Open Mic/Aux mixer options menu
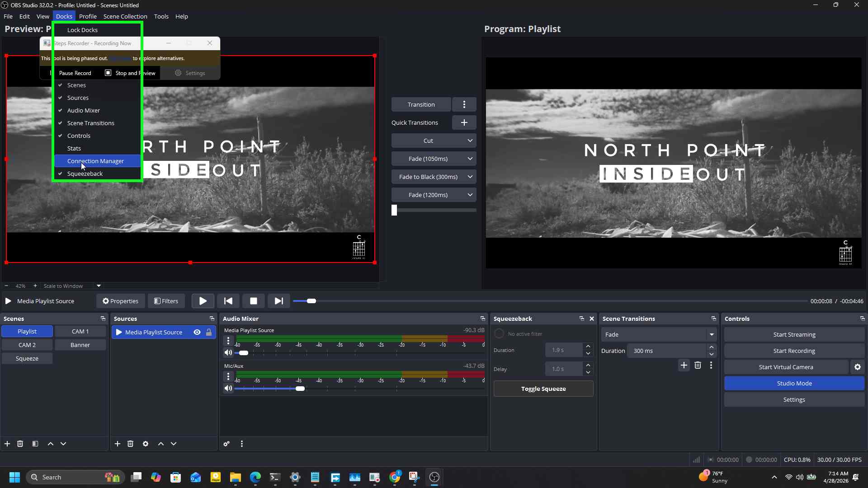868x488 pixels. pyautogui.click(x=228, y=376)
